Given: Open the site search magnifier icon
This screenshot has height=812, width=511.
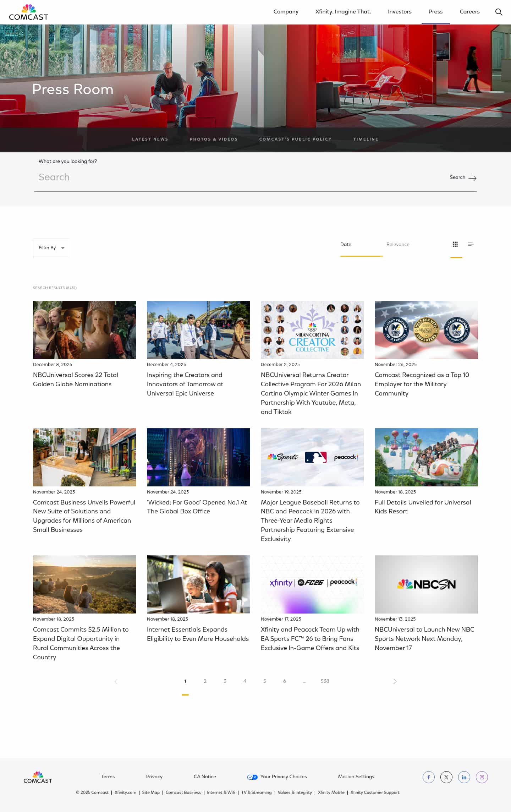Looking at the screenshot, I should 499,12.
